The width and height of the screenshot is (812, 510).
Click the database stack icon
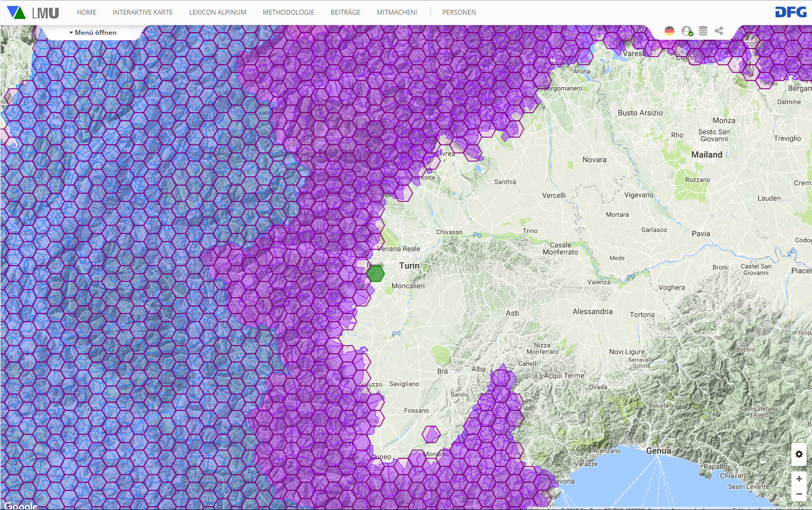(703, 31)
